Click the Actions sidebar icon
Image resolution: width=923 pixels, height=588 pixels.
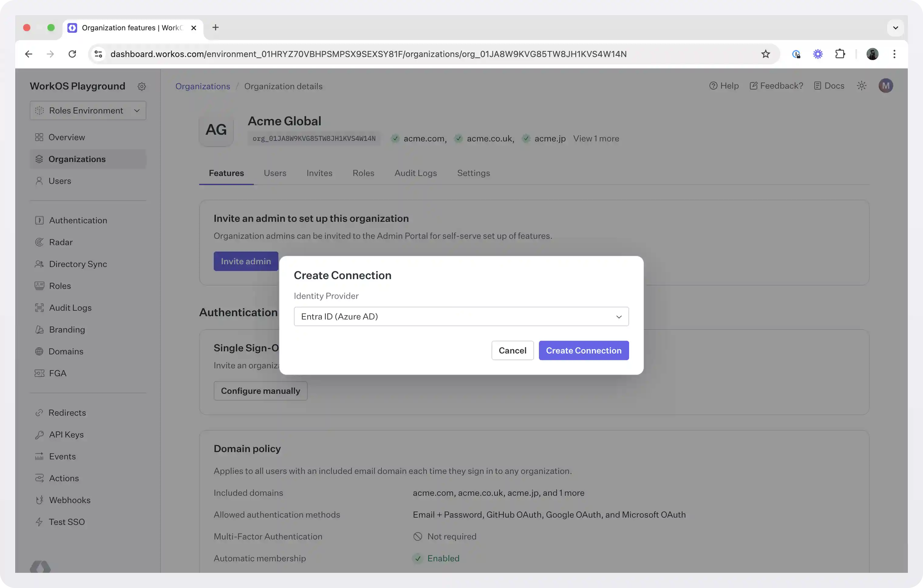(x=39, y=478)
